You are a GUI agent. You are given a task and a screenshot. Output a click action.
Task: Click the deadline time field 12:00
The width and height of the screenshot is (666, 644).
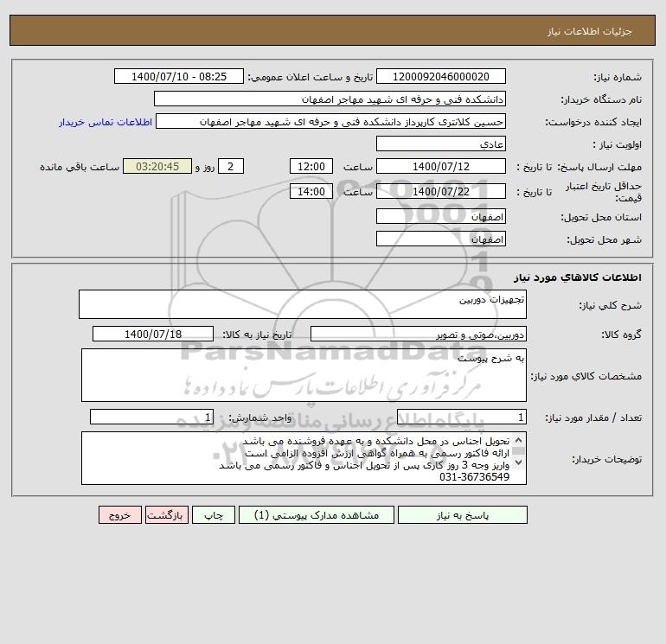[x=311, y=167]
